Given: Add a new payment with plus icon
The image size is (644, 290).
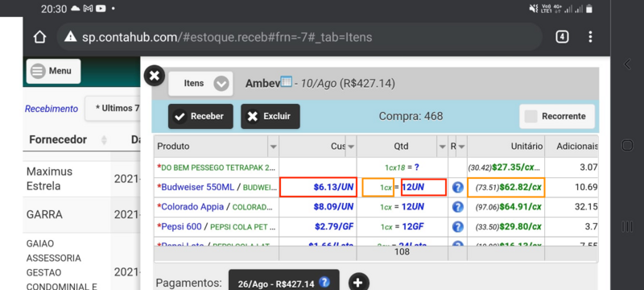Looking at the screenshot, I should click(x=358, y=283).
